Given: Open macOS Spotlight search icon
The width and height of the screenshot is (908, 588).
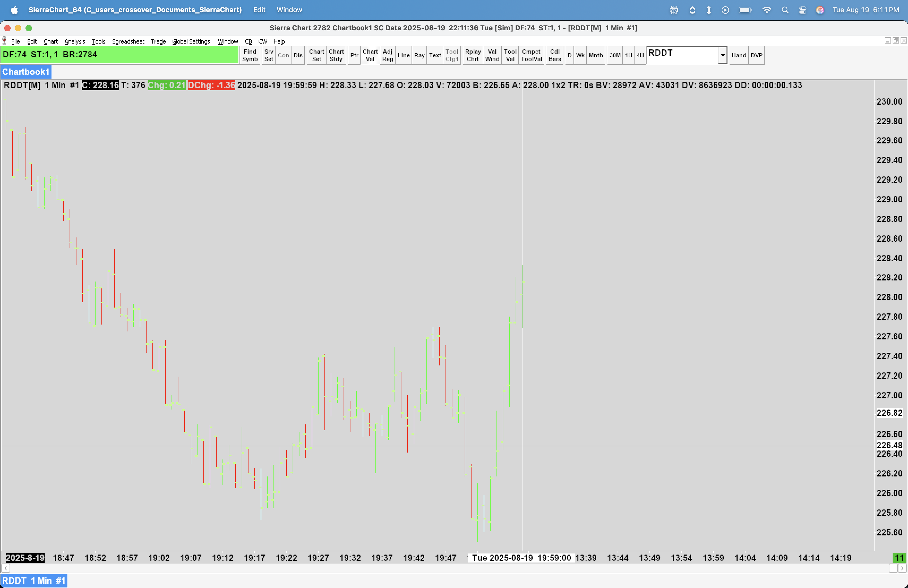Looking at the screenshot, I should [785, 10].
